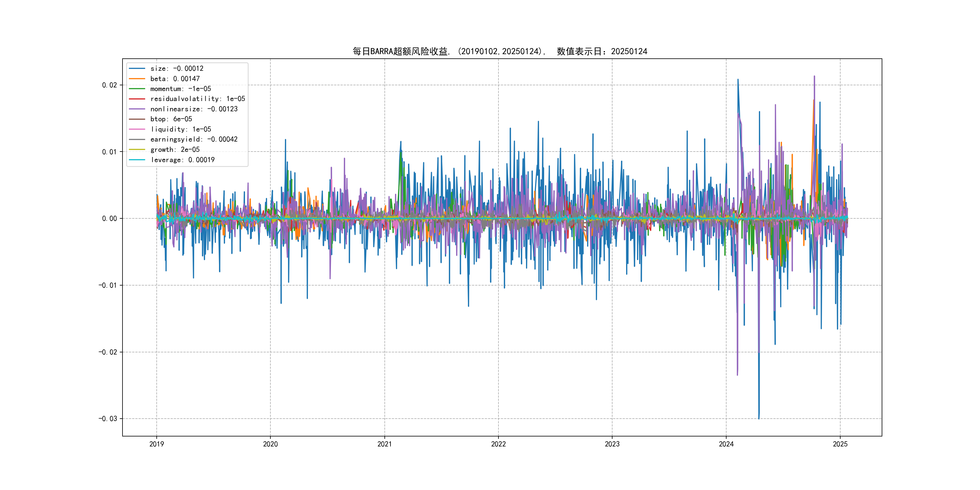Image resolution: width=980 pixels, height=490 pixels.
Task: Click the 2019 x-axis tick label
Action: click(156, 444)
